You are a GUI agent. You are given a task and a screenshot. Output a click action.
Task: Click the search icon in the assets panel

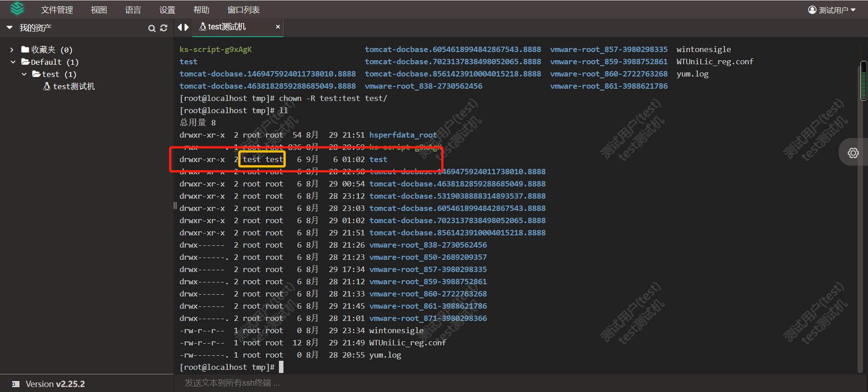click(x=151, y=29)
